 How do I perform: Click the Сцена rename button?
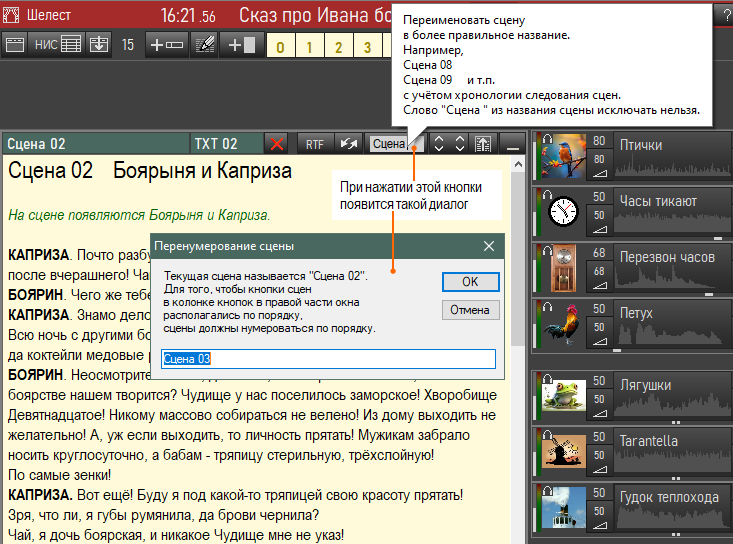point(394,144)
